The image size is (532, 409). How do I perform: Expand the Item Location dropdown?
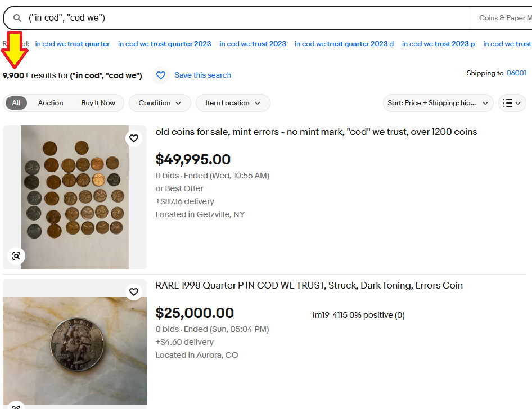pyautogui.click(x=233, y=103)
